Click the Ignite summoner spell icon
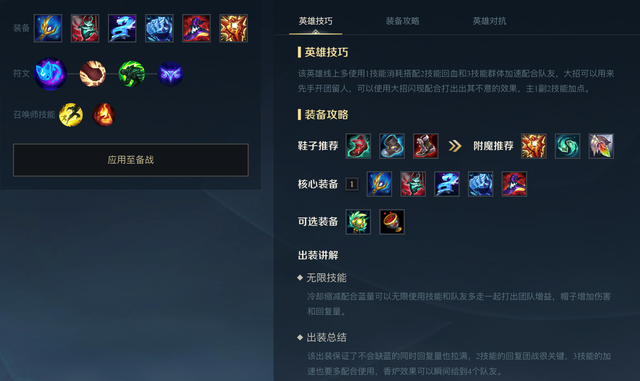The height and width of the screenshot is (381, 640). coord(104,115)
